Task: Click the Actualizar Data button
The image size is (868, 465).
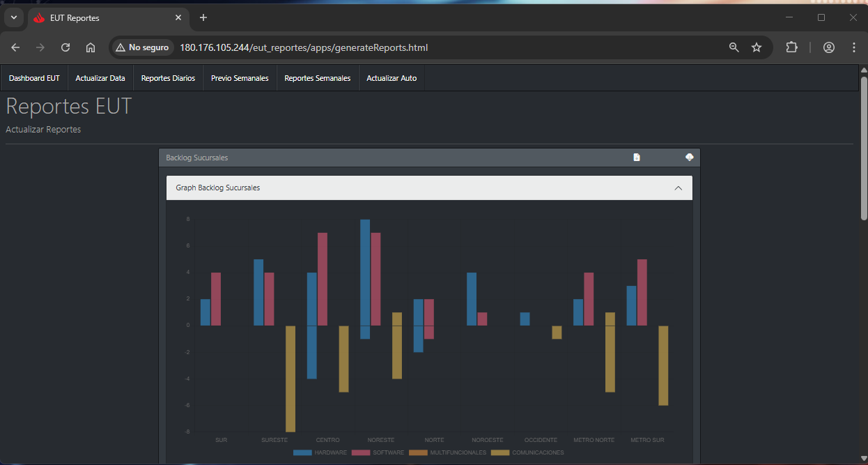Action: tap(100, 78)
